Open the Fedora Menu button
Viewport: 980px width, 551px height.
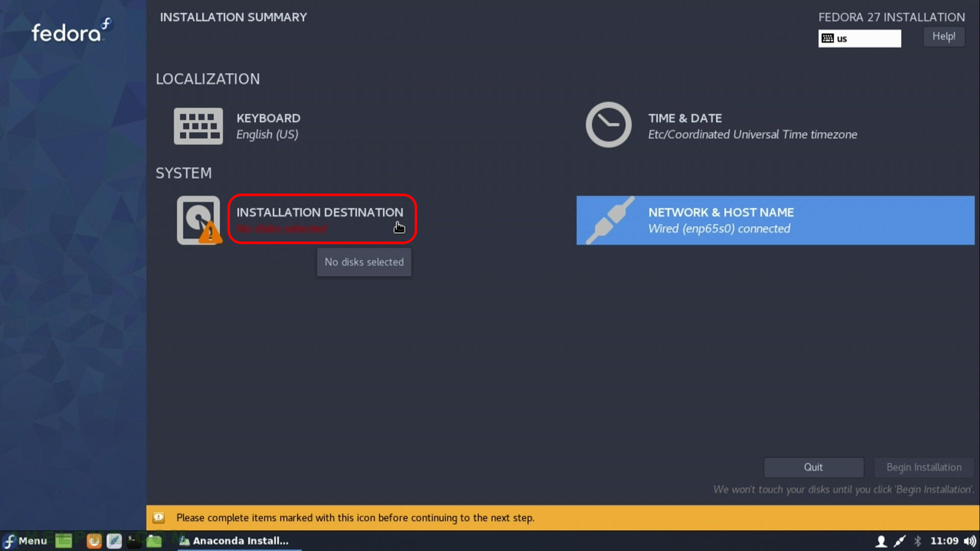click(25, 541)
